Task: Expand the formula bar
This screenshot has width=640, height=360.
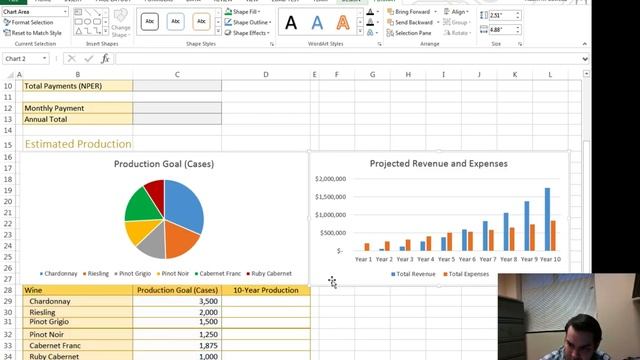Action: pyautogui.click(x=585, y=59)
